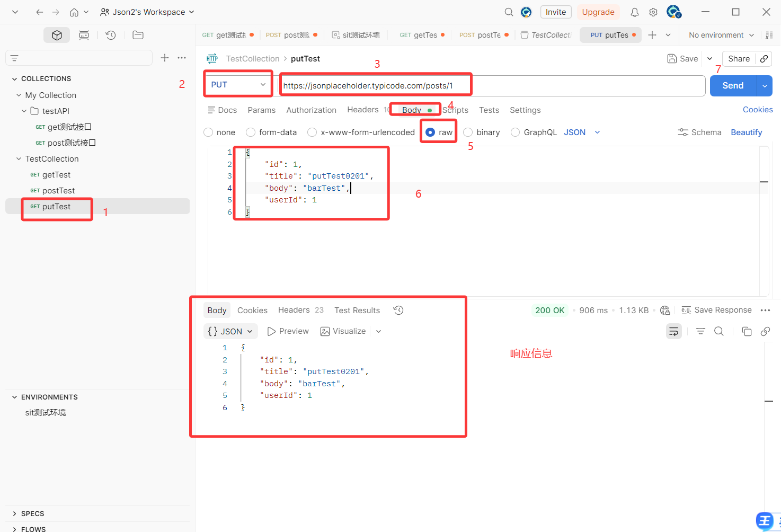Open the Environments sidebar icon
781x532 pixels.
(x=84, y=35)
